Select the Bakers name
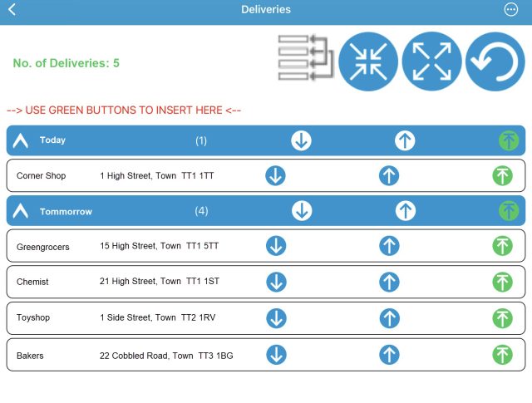Viewport: 532px width, 403px height. [x=30, y=356]
